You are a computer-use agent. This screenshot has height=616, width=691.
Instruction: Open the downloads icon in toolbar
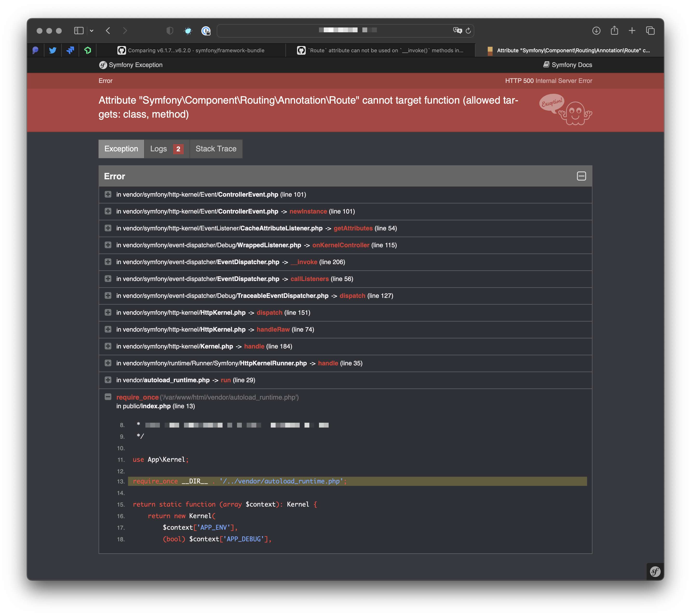coord(596,31)
